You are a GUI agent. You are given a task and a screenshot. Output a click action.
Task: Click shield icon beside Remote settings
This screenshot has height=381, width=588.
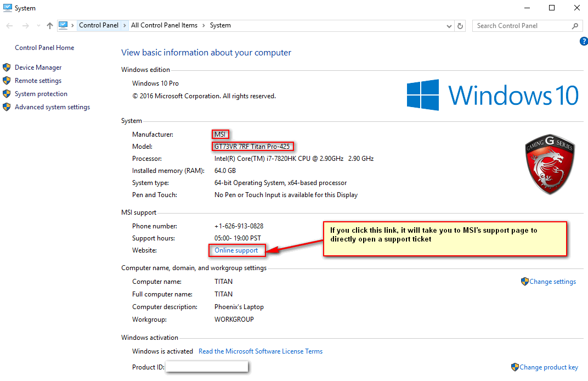point(7,81)
